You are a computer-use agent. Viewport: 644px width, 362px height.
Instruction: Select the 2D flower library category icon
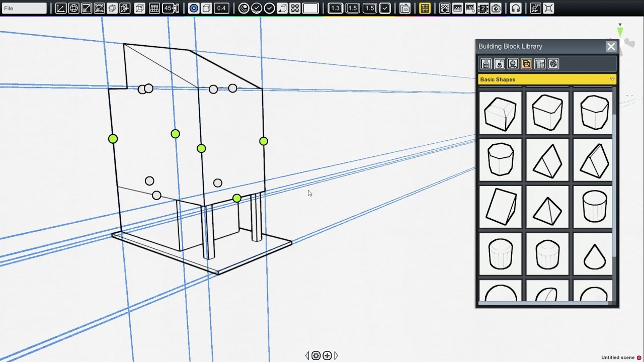click(x=500, y=64)
